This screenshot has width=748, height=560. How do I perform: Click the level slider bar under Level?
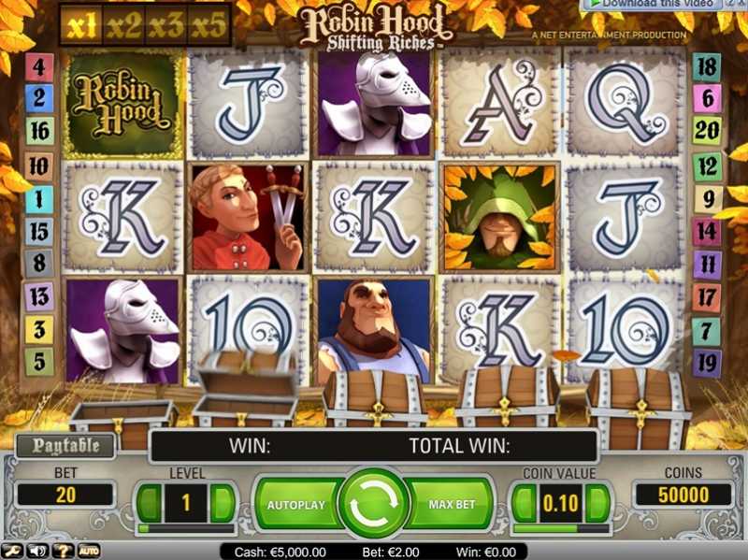186,528
